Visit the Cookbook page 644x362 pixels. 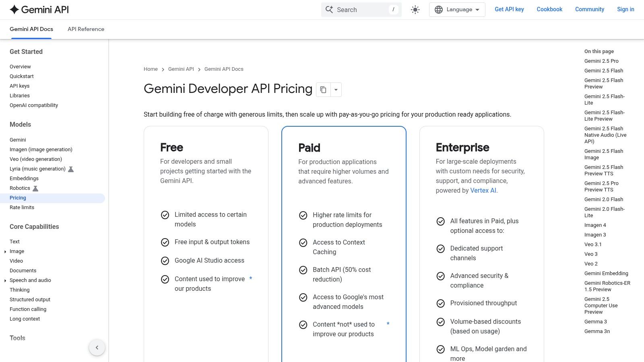click(x=549, y=9)
